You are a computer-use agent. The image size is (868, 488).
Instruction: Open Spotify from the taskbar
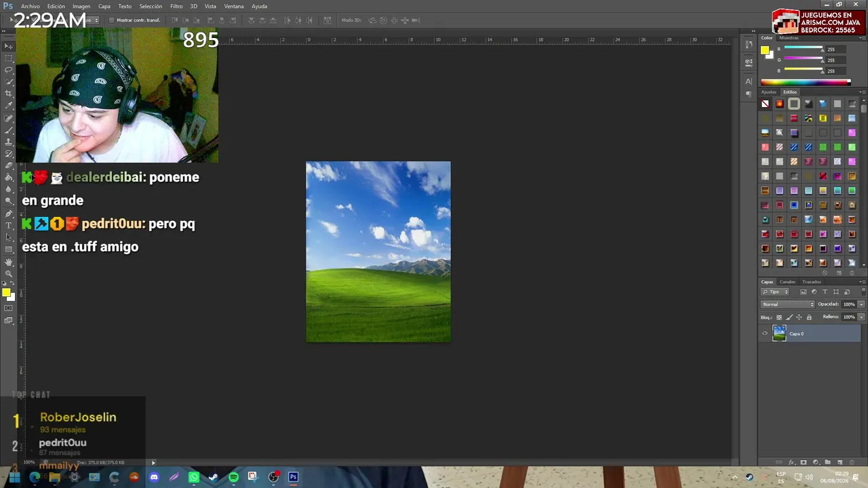coord(233,477)
